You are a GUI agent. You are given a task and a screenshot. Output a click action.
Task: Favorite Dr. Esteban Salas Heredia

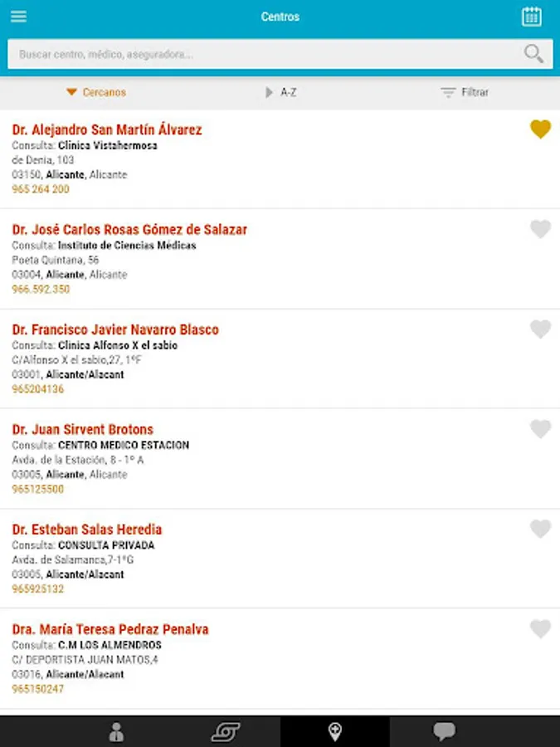(540, 529)
